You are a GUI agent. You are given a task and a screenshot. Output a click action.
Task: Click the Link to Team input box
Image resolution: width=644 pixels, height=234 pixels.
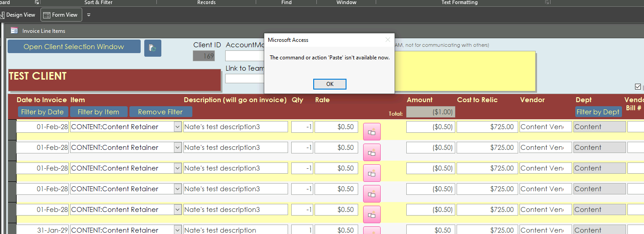(x=244, y=79)
